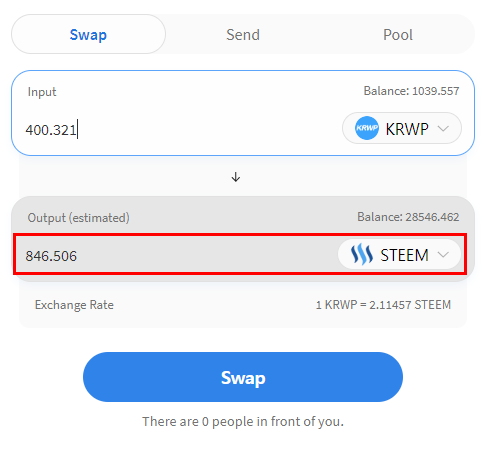Screen dimensions: 481x455
Task: Expand the KRWP token chevron
Action: pyautogui.click(x=443, y=128)
